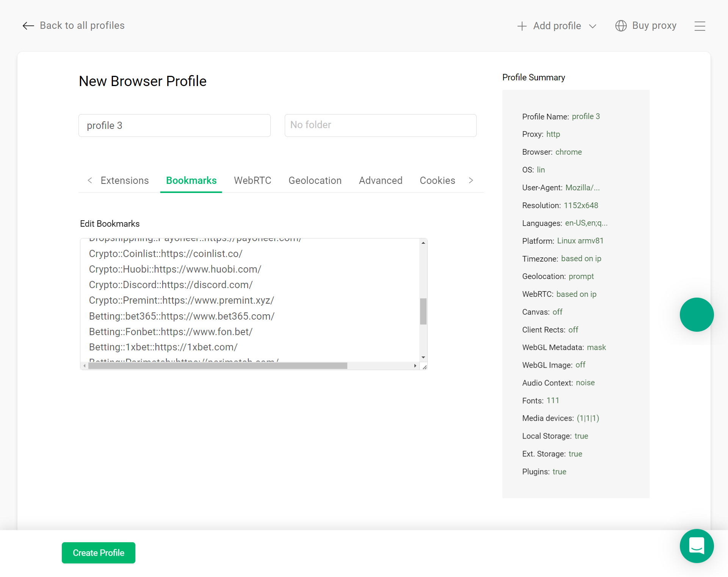The image size is (728, 577).
Task: Click Profile Name value profile 3
Action: click(x=586, y=116)
